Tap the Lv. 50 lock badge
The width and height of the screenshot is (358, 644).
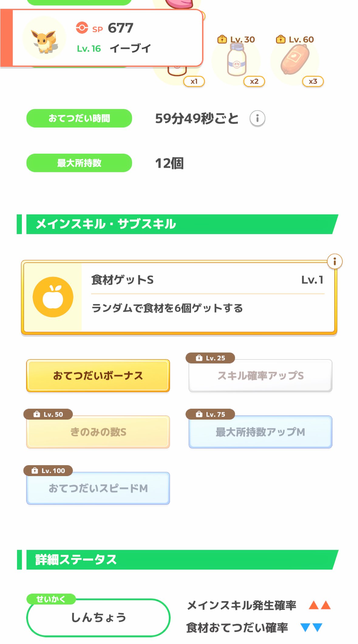48,414
